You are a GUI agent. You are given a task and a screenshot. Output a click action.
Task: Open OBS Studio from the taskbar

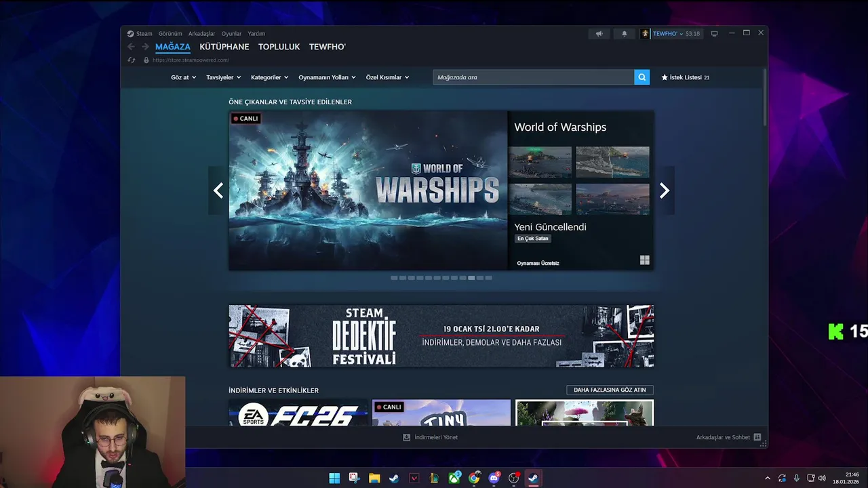coord(514,478)
